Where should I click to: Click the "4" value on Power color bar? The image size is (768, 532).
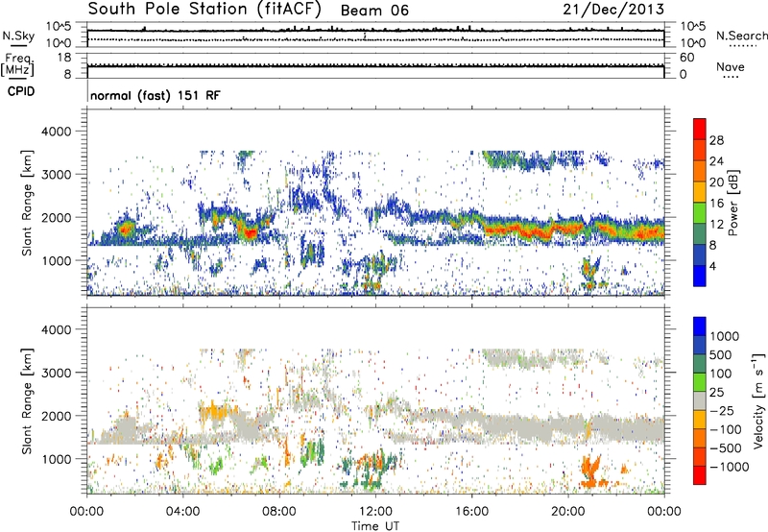(x=712, y=266)
